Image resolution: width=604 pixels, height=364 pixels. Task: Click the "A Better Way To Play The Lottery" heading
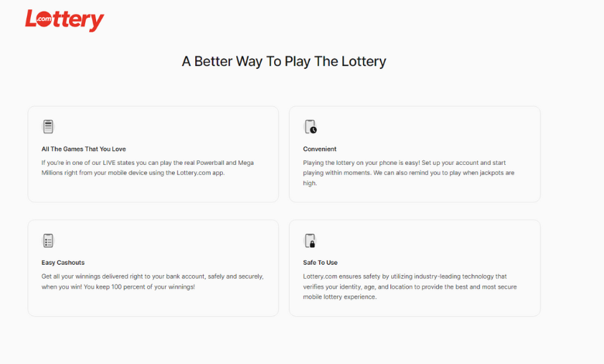point(283,61)
